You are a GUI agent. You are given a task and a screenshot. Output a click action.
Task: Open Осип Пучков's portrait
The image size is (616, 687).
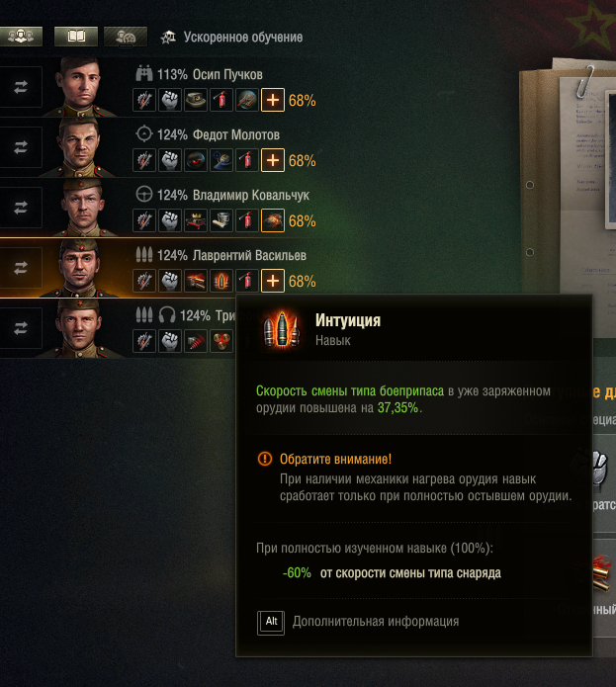pos(81,87)
